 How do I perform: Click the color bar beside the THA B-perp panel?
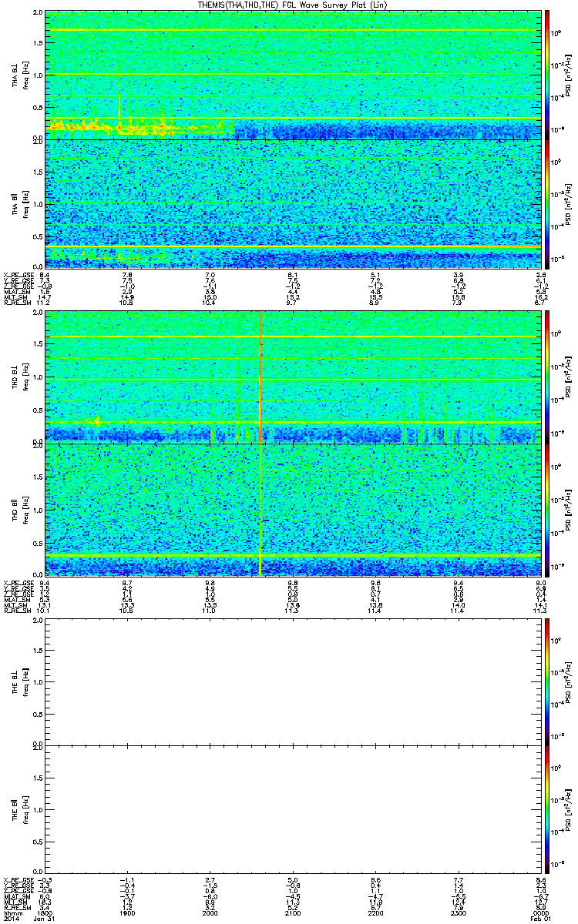[547, 75]
